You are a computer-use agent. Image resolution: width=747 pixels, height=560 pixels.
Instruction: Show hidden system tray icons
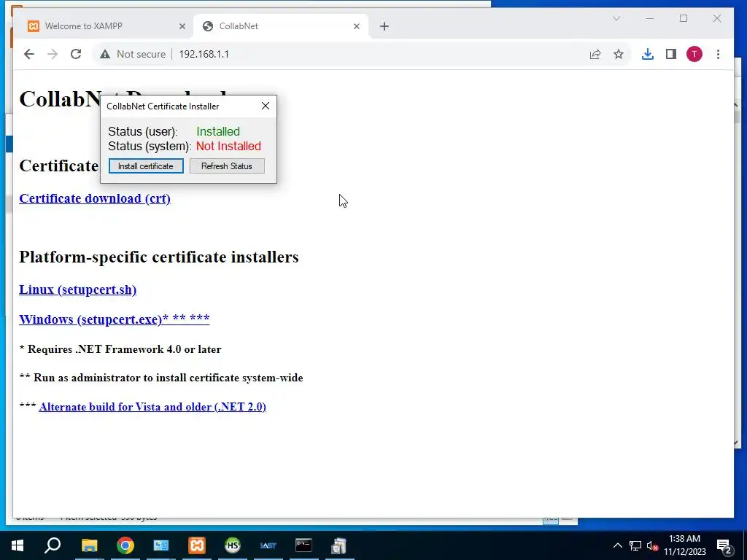coord(617,545)
